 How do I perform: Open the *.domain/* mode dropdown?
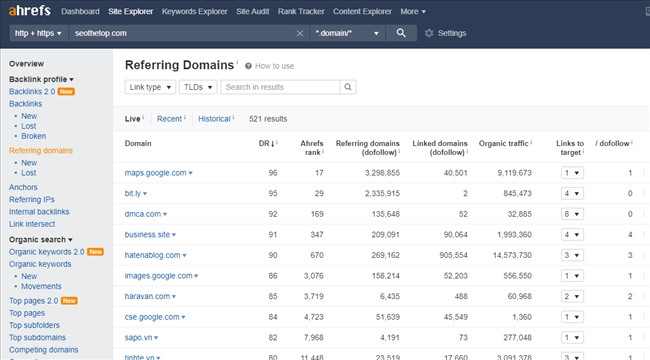coord(347,33)
